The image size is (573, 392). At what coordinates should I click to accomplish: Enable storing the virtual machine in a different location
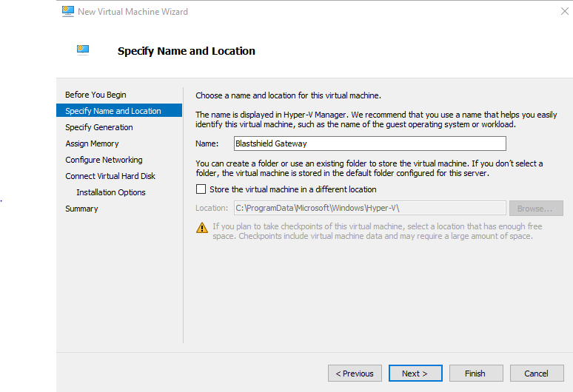[x=201, y=189]
